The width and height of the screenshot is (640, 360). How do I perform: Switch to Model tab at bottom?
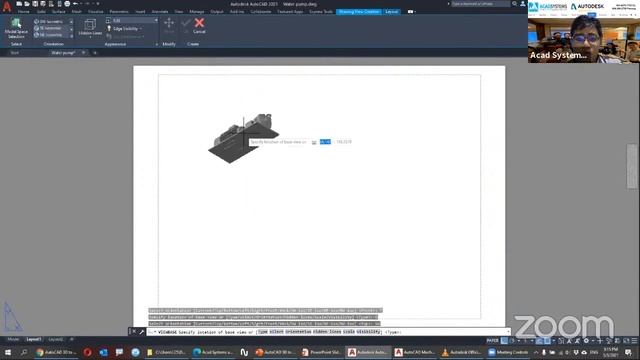tap(13, 339)
